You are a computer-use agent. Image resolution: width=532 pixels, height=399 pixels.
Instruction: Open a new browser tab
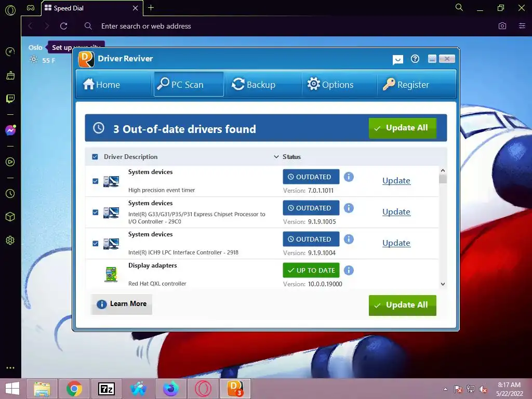pos(151,7)
